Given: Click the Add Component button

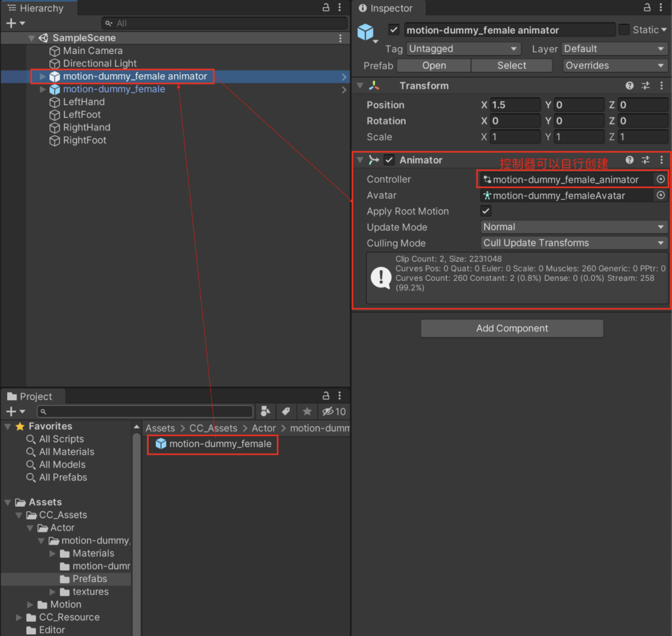Looking at the screenshot, I should point(511,328).
